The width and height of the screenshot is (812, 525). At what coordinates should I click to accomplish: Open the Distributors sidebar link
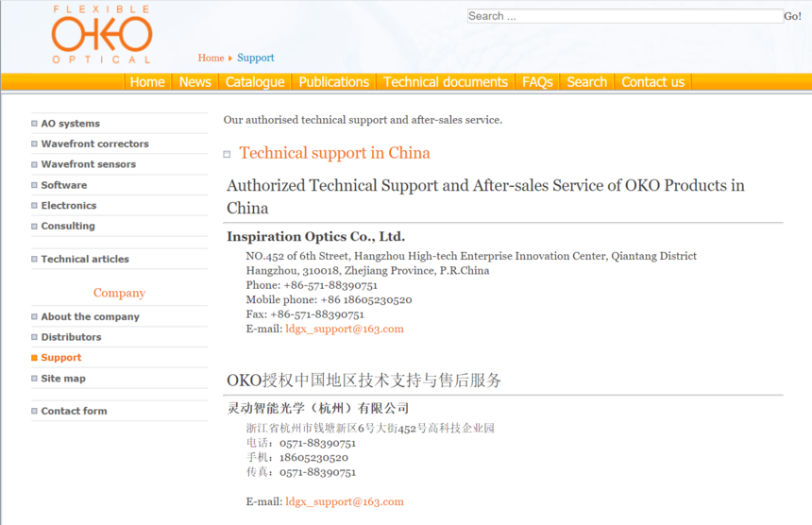click(71, 337)
